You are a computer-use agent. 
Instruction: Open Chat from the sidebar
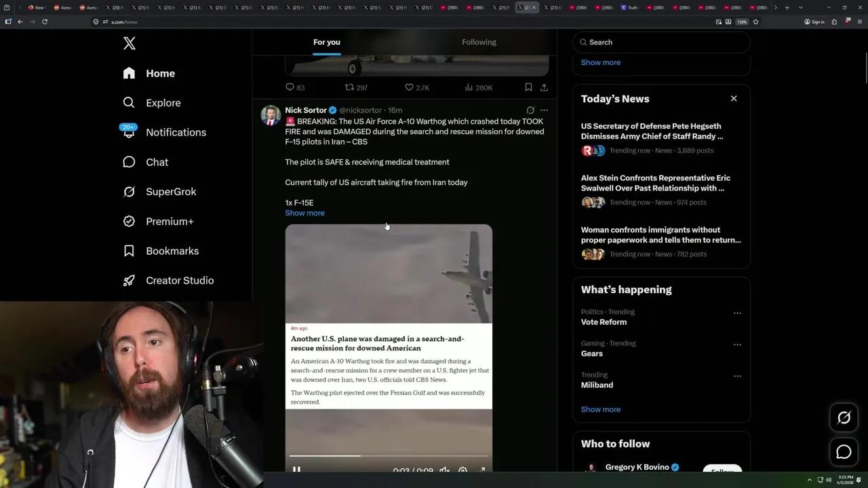(x=145, y=162)
